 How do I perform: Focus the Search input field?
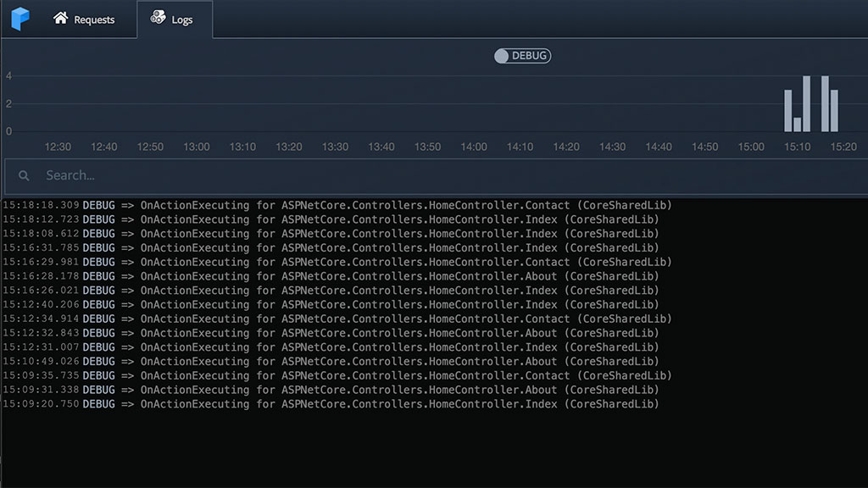tap(437, 176)
